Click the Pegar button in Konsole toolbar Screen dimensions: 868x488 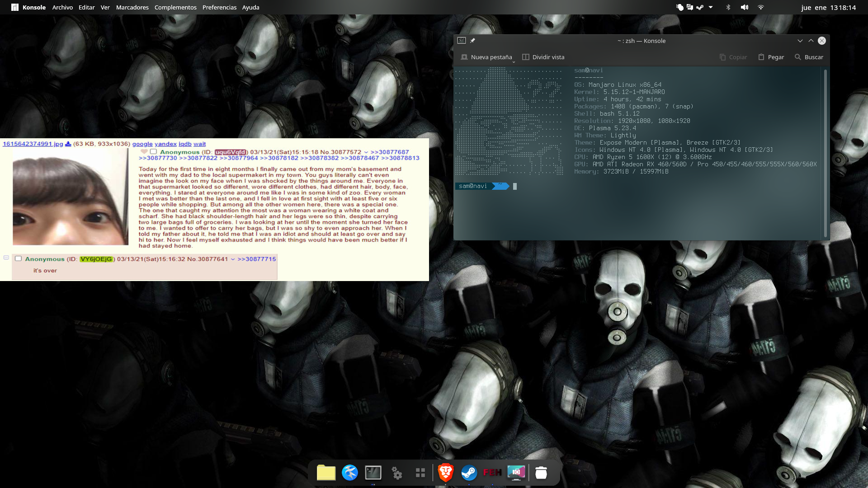(771, 57)
